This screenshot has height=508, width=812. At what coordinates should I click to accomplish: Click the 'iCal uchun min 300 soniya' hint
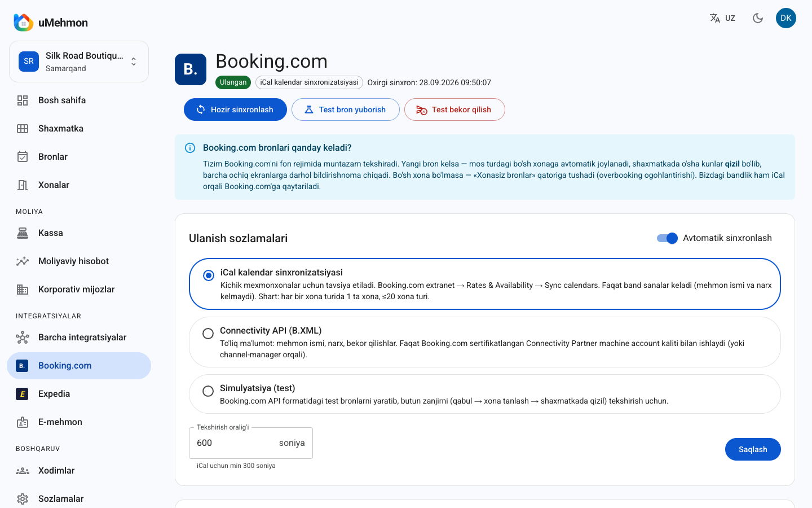coord(236,466)
